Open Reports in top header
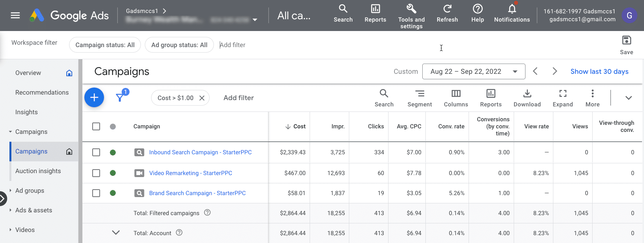The image size is (644, 243). pos(375,14)
